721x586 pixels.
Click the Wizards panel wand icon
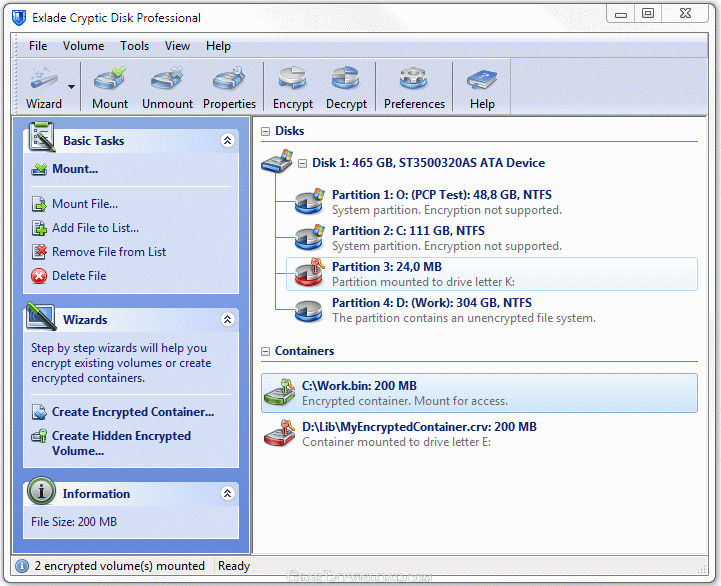(41, 316)
